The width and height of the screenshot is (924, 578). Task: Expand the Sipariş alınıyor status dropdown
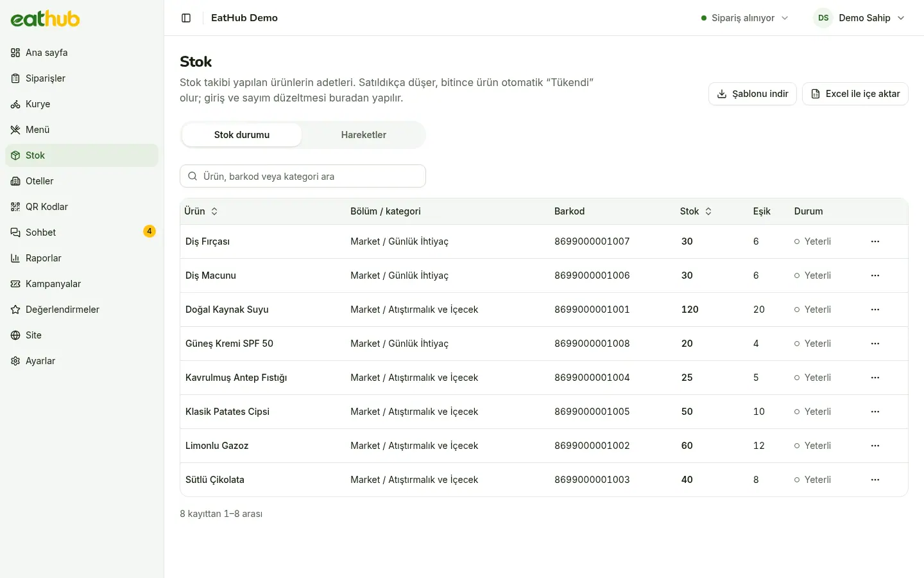pyautogui.click(x=745, y=18)
